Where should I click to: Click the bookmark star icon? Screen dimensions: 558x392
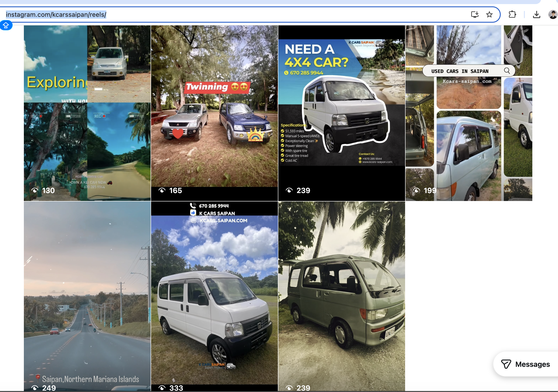[489, 15]
